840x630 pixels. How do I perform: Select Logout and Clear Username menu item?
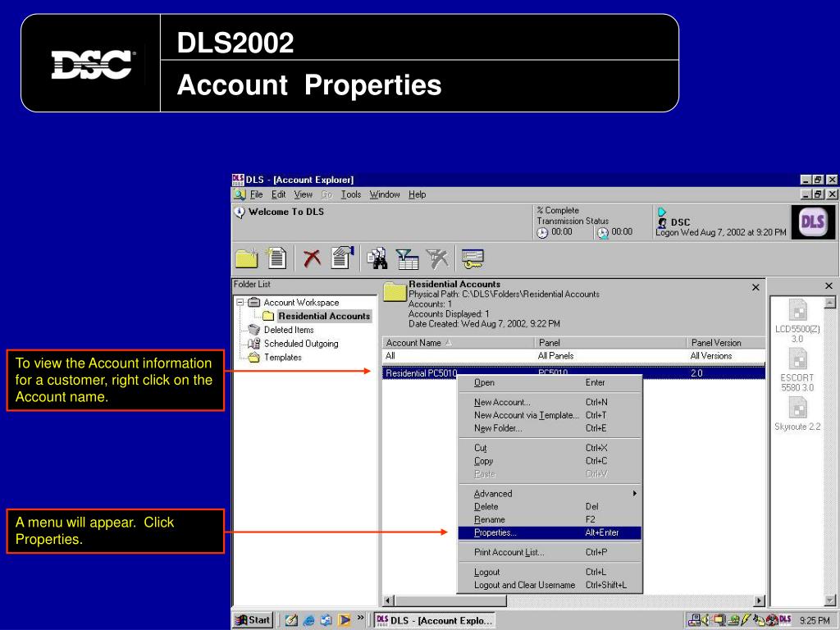click(x=550, y=585)
